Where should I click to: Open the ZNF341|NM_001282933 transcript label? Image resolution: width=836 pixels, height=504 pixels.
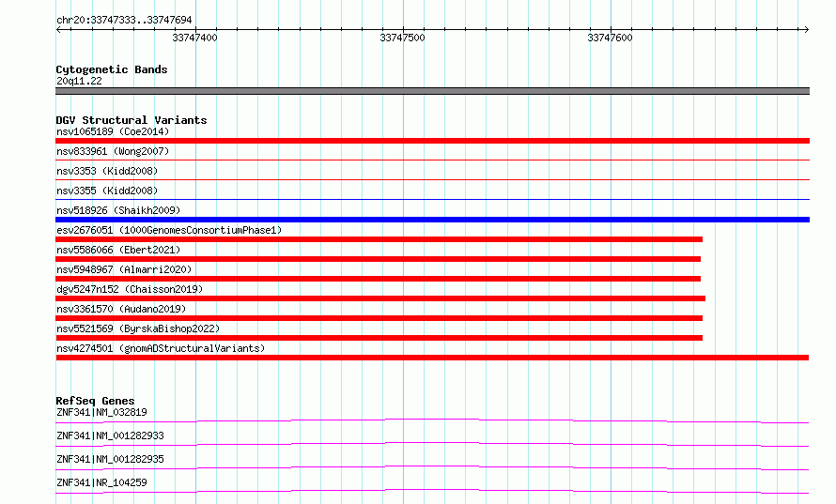pyautogui.click(x=110, y=435)
